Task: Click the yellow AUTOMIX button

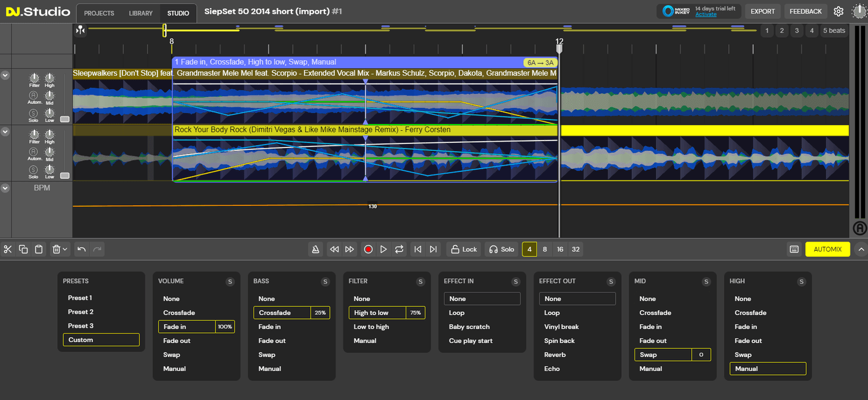Action: tap(828, 250)
